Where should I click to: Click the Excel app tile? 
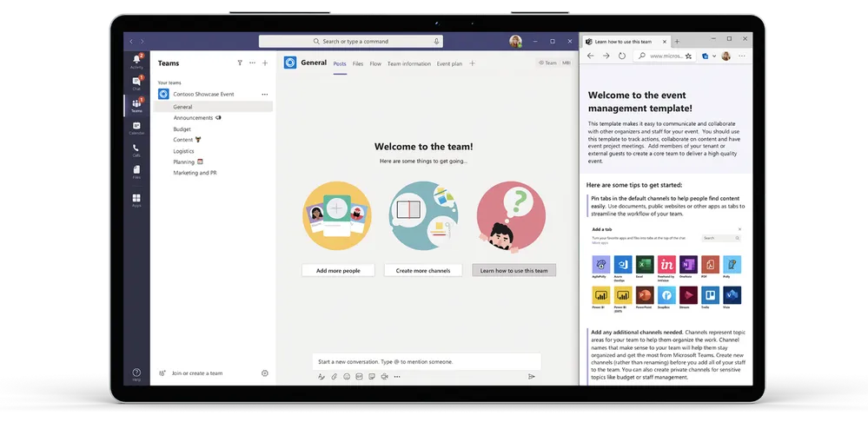(x=645, y=265)
